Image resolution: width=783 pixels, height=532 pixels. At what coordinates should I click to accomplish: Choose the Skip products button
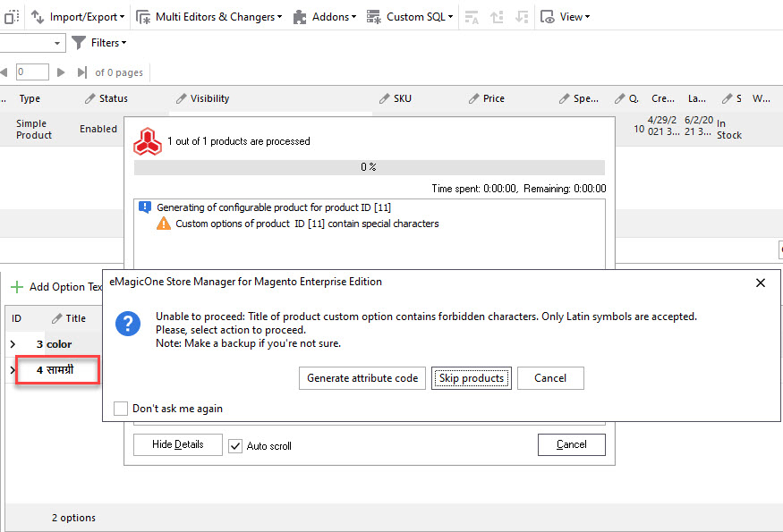472,378
